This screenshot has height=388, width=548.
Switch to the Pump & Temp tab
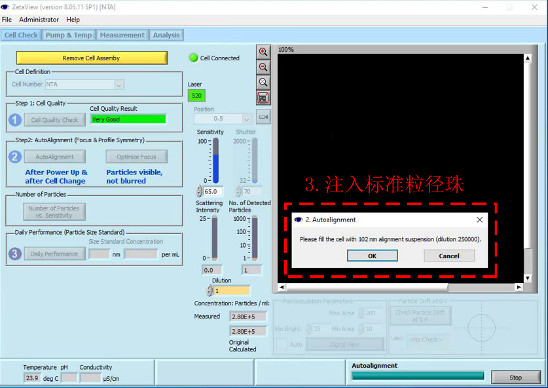(68, 35)
